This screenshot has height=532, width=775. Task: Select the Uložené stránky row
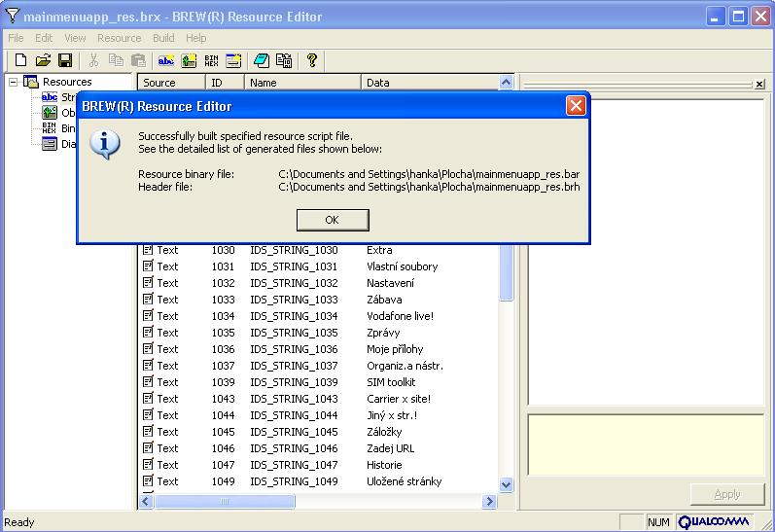click(x=316, y=481)
